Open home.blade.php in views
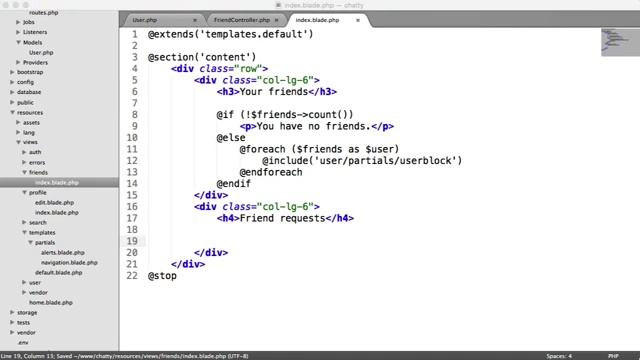640x360 pixels. pyautogui.click(x=51, y=302)
